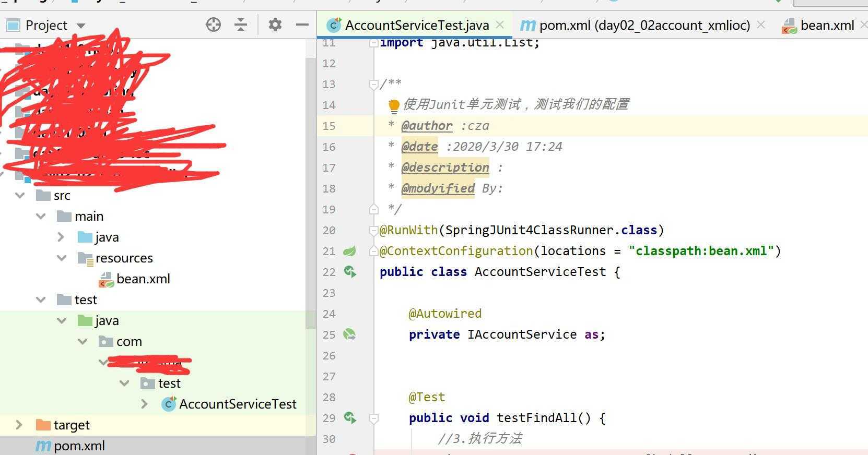868x455 pixels.
Task: Expand the target folder
Action: click(x=19, y=425)
